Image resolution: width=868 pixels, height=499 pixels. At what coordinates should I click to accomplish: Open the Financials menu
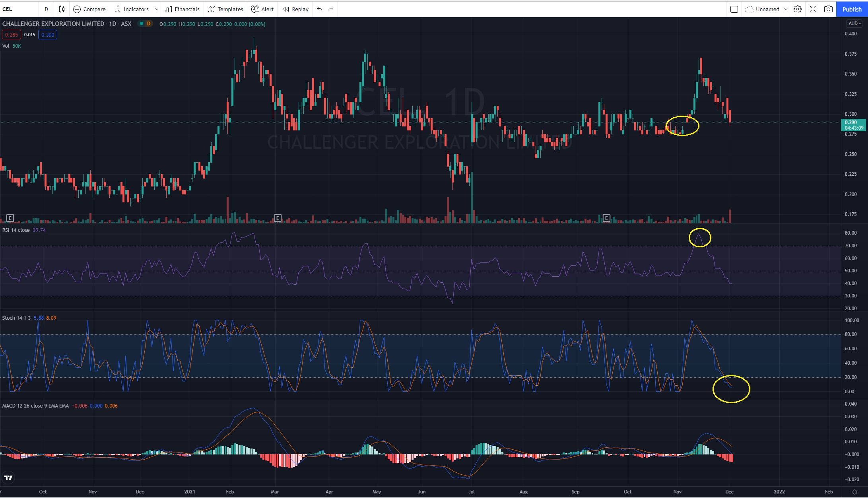tap(183, 9)
